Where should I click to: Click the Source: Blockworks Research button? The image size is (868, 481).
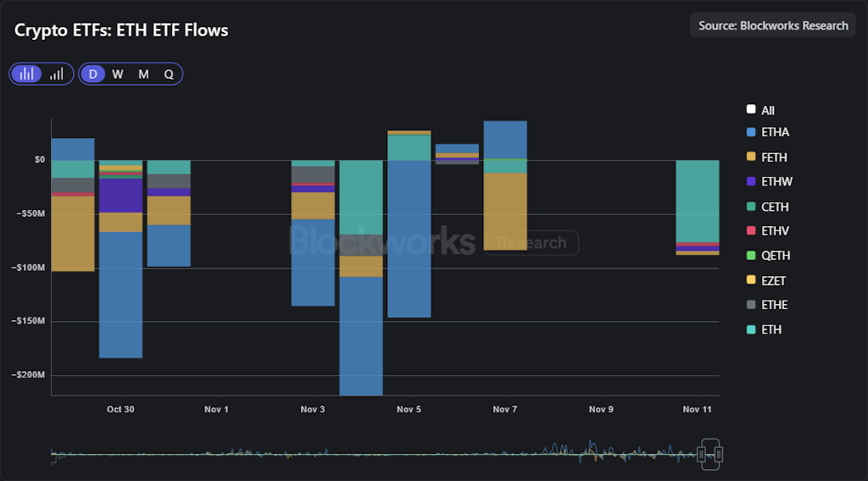click(x=773, y=25)
